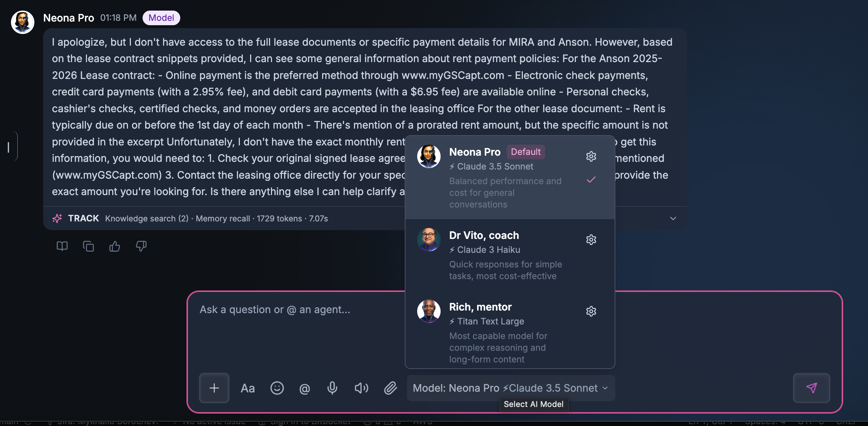The image size is (868, 426).
Task: Attach a file with the paperclip icon
Action: tap(390, 388)
